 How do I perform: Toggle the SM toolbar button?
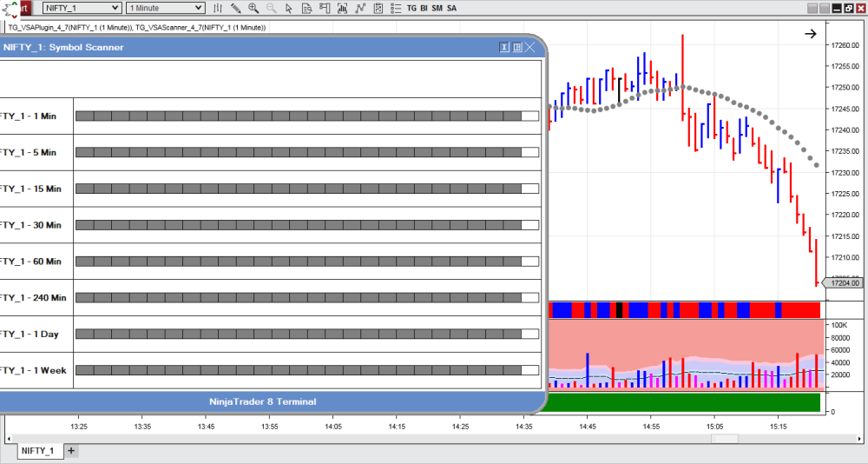437,8
